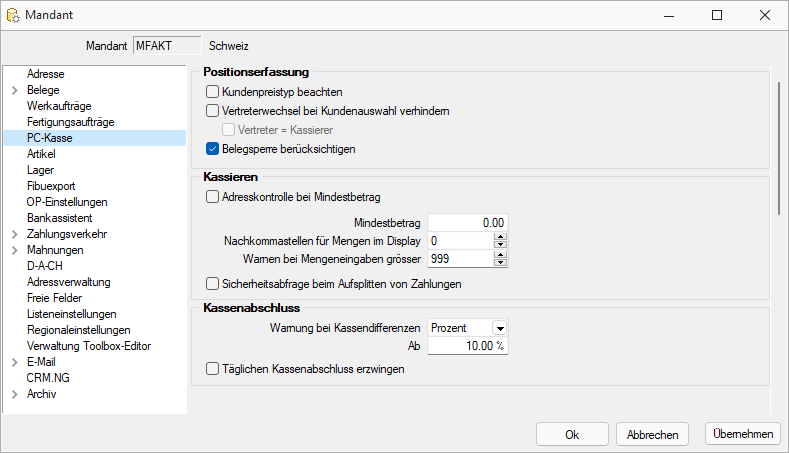Screen dimensions: 789x453
Task: Increase Warnen bei Mengeneingaben value up arrow
Action: point(500,255)
